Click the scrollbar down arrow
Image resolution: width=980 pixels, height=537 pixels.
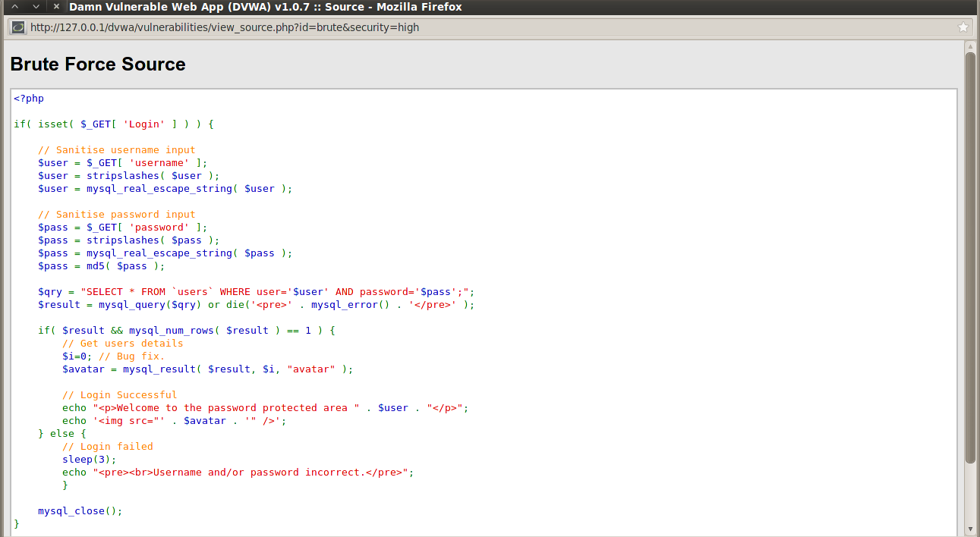point(970,529)
